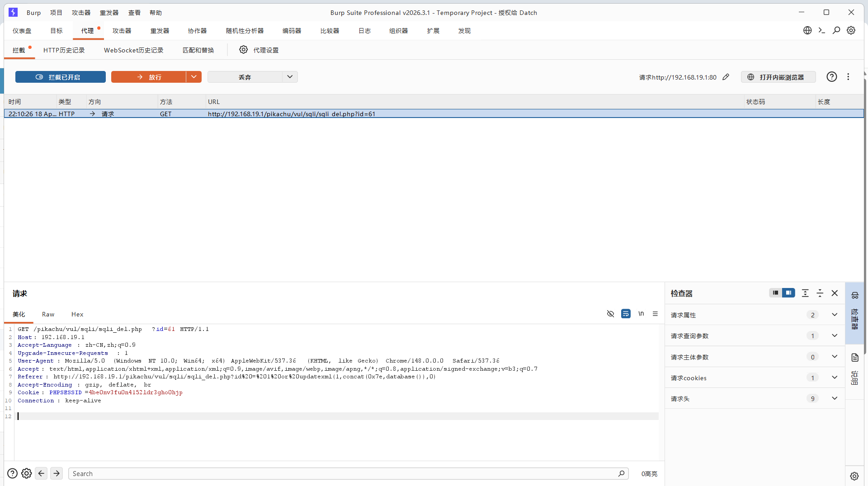
Task: Select the Hex request view tab
Action: pyautogui.click(x=77, y=314)
